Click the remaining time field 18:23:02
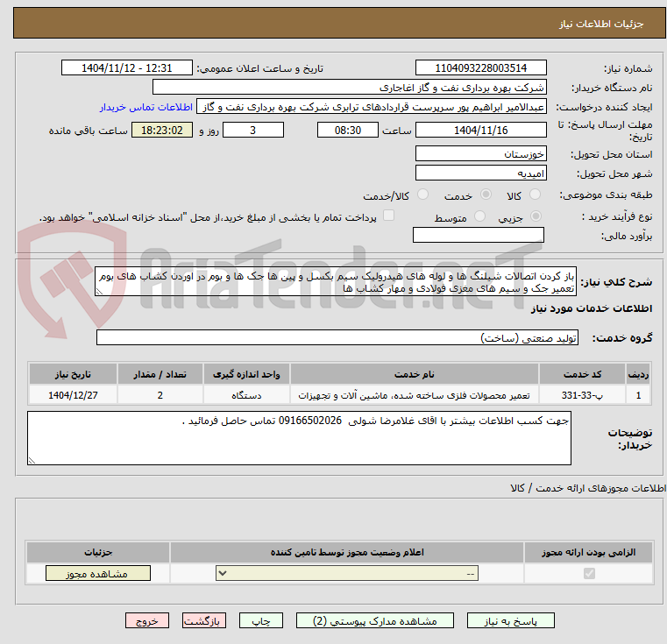The height and width of the screenshot is (644, 667). click(x=161, y=131)
